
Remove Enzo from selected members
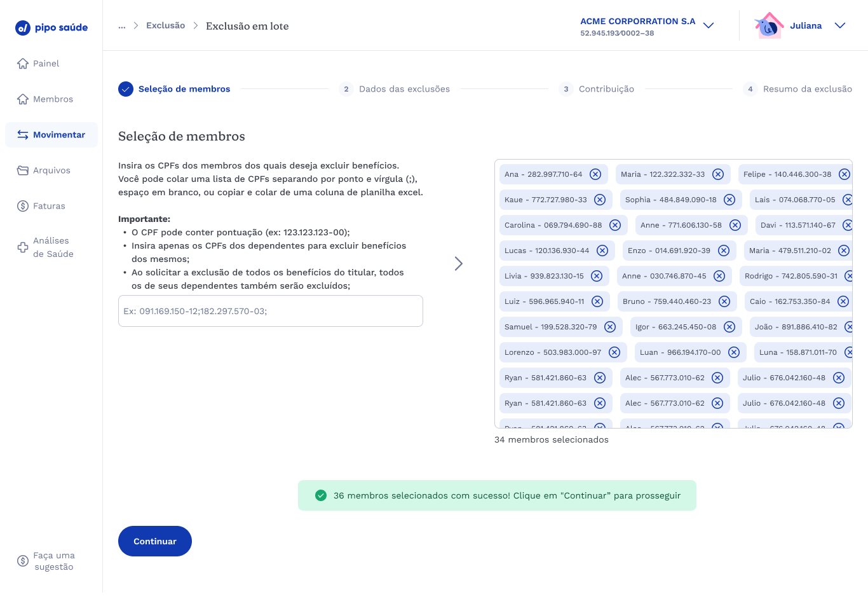pos(724,251)
